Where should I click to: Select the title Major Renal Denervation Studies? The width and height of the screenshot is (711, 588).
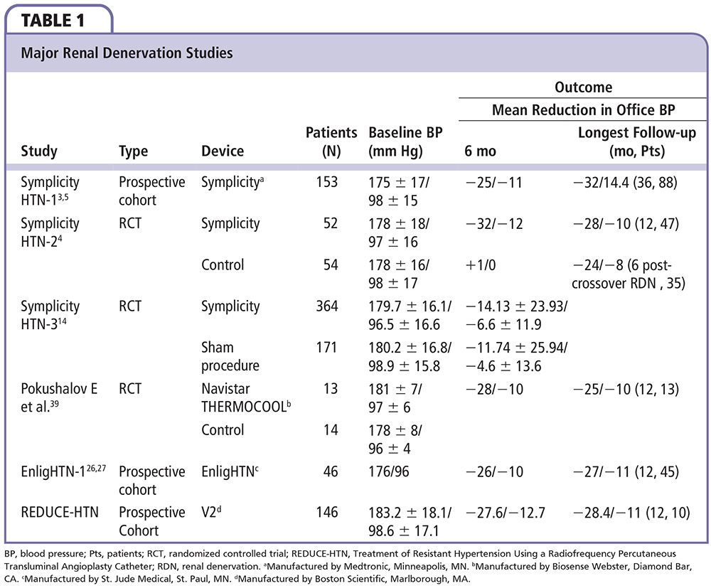[x=127, y=53]
